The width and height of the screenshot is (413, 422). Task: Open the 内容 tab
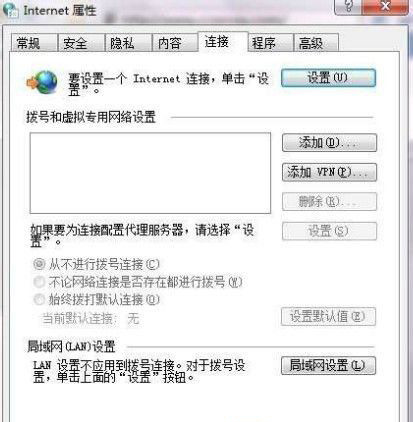175,43
